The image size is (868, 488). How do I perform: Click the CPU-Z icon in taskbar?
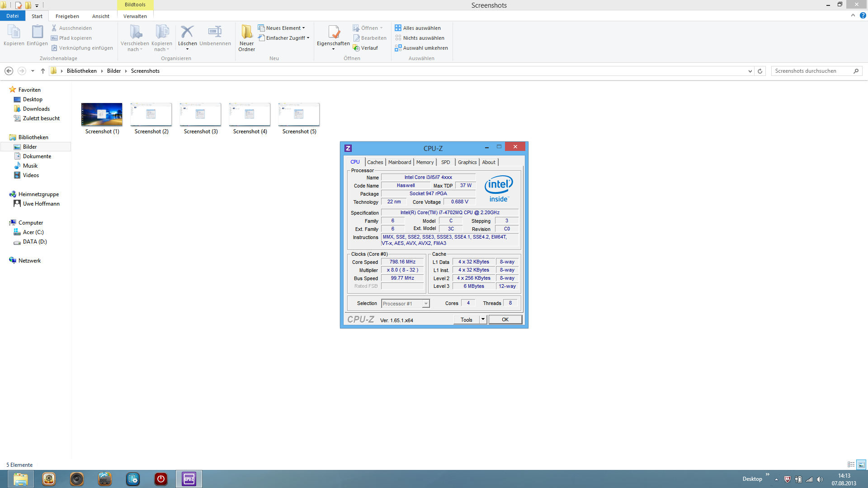189,479
